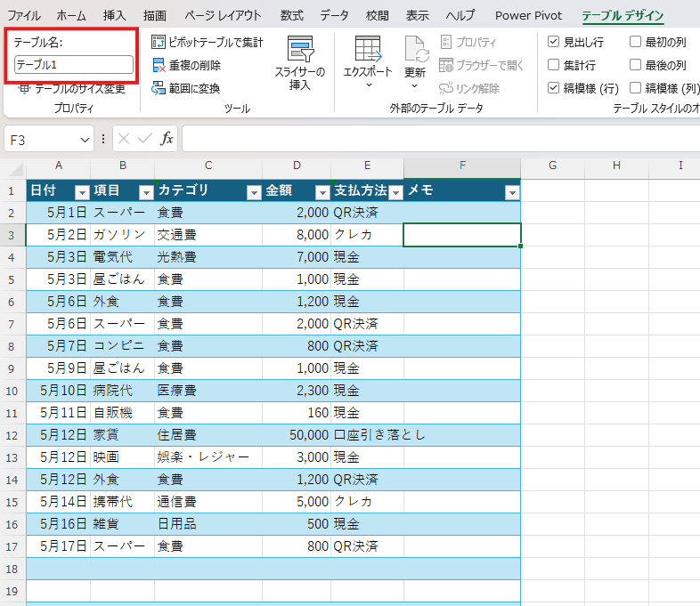Click the Convert to Range (範囲に変換) icon
This screenshot has width=700, height=606.
[x=158, y=88]
